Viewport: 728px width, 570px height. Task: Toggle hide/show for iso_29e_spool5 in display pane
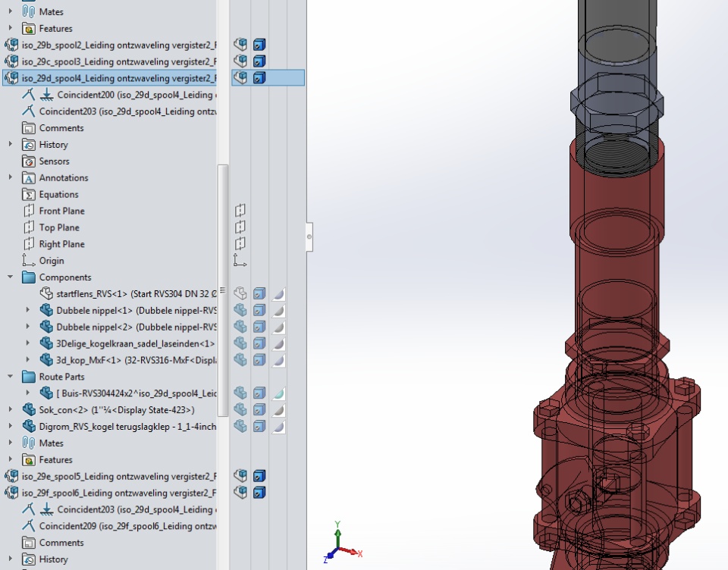[240, 476]
